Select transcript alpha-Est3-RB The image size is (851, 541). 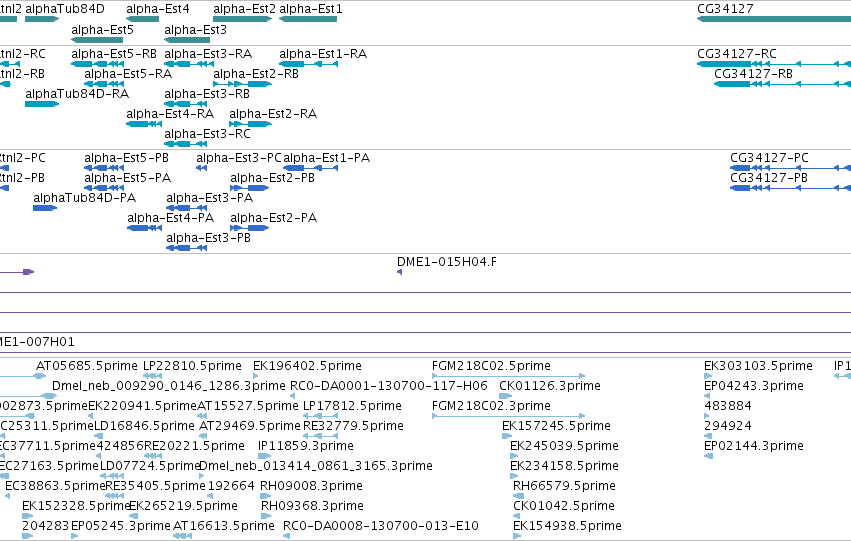pos(186,104)
